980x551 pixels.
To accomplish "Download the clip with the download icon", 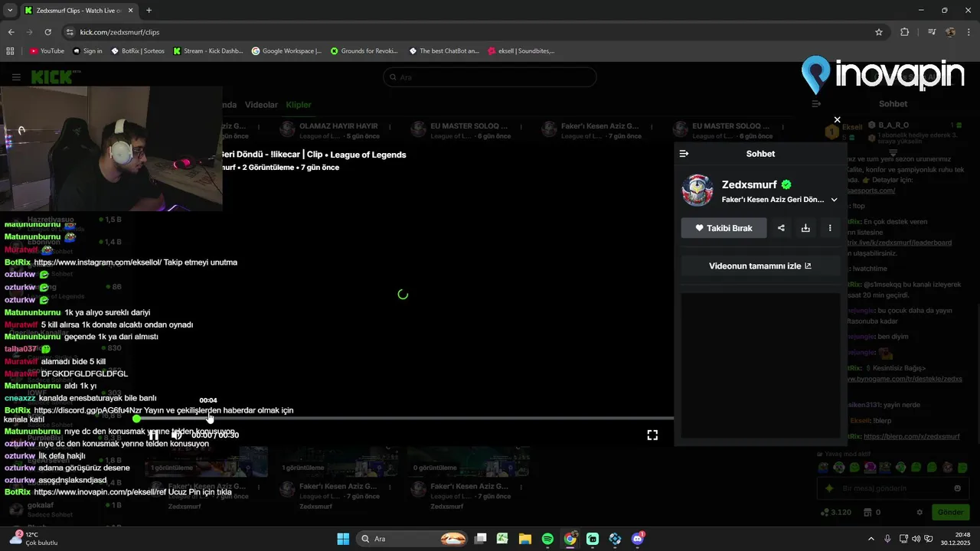I will (805, 228).
